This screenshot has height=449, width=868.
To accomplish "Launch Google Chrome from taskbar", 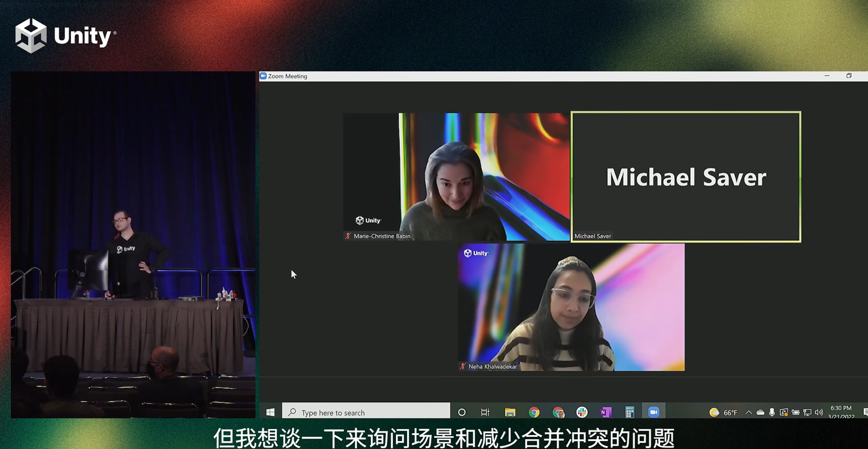I will click(x=534, y=412).
